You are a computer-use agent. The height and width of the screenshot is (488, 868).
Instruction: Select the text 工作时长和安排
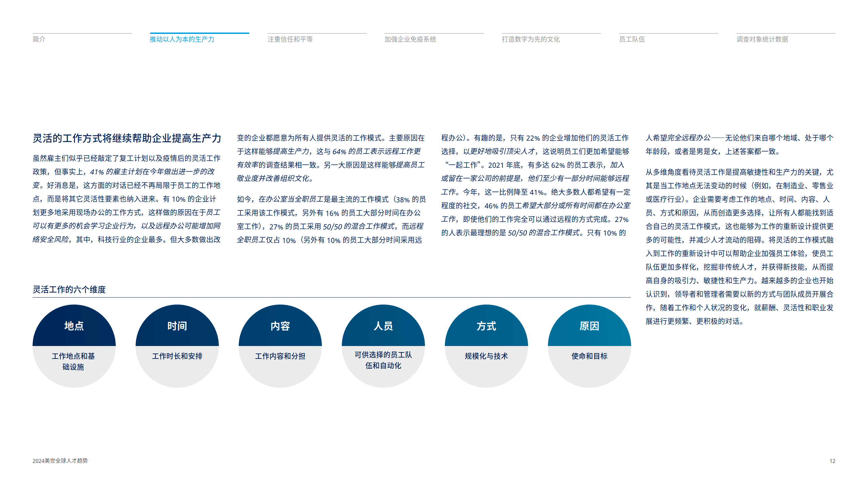click(177, 356)
